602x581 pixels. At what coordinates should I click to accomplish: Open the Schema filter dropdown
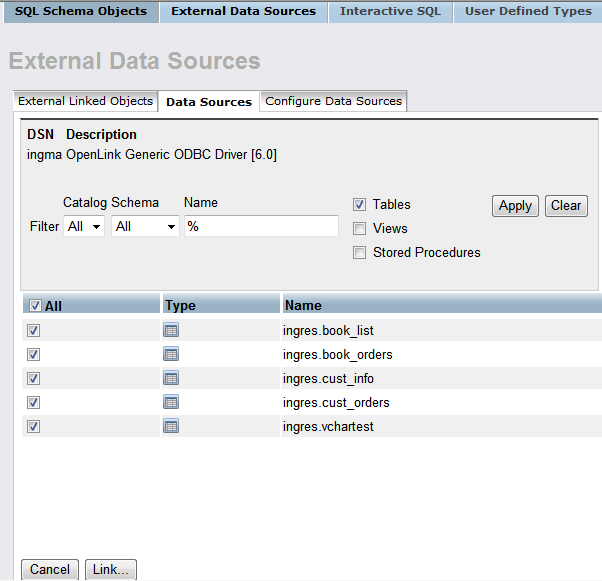click(x=145, y=227)
